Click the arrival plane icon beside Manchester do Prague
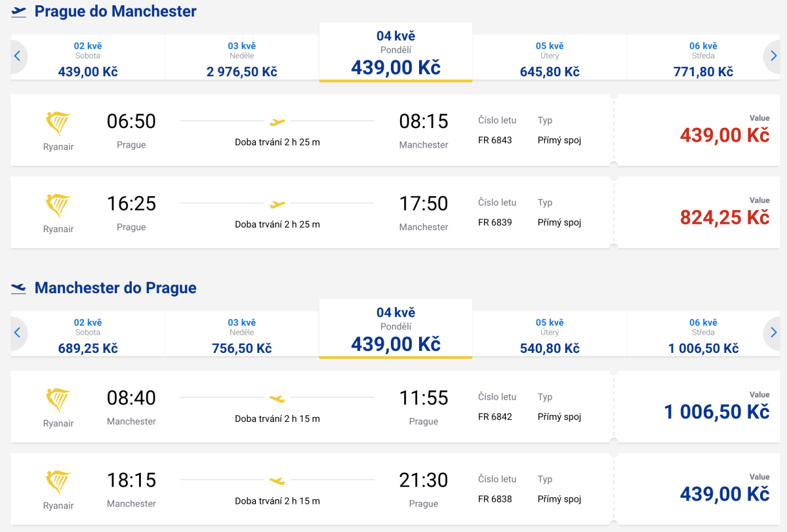The image size is (787, 532). [18, 288]
